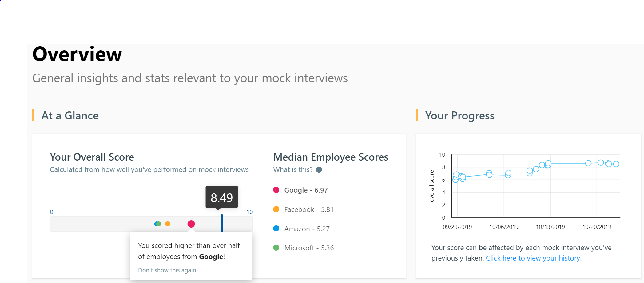The image size is (644, 283).
Task: Click the 8.49 score tooltip
Action: (x=222, y=197)
